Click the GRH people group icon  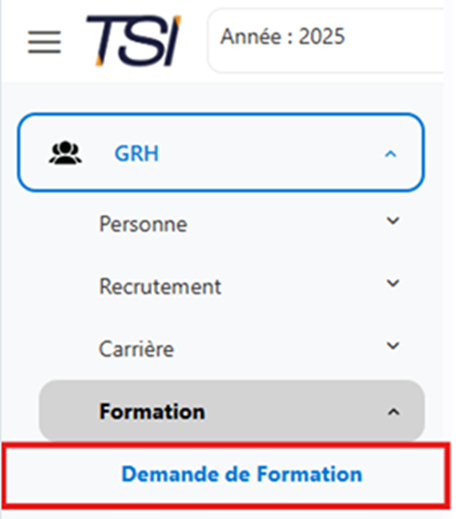65,153
